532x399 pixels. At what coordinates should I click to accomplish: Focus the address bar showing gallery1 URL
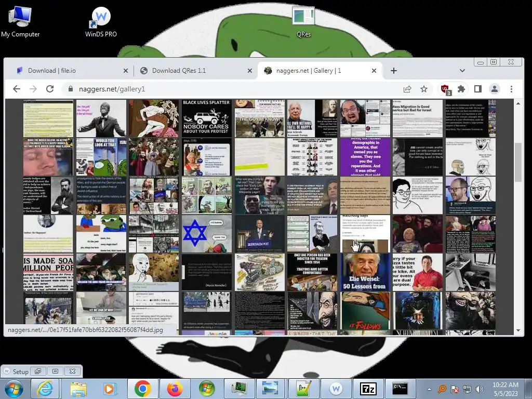[x=231, y=89]
